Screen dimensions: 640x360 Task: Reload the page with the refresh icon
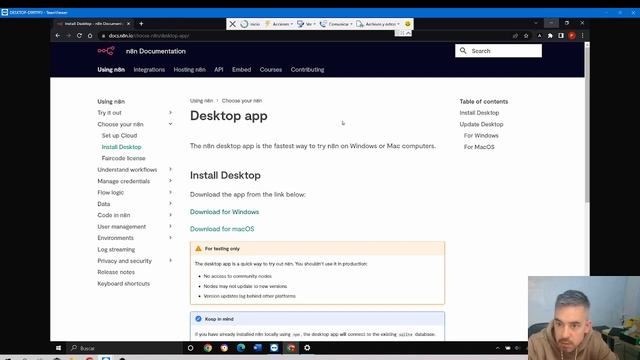click(79, 36)
